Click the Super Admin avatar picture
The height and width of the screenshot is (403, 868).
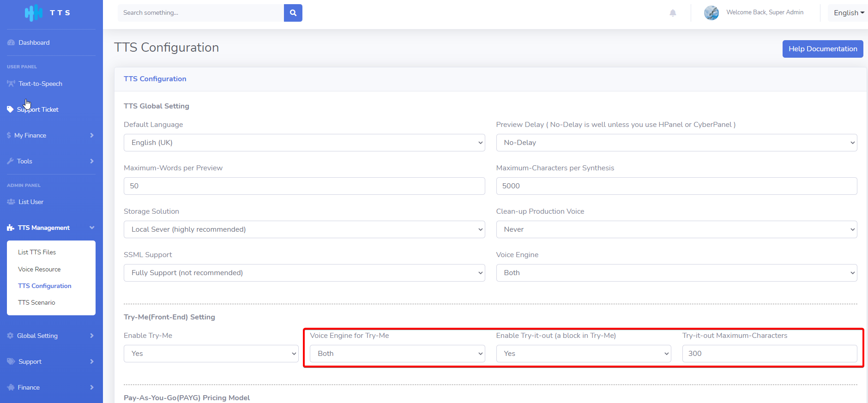coord(711,13)
